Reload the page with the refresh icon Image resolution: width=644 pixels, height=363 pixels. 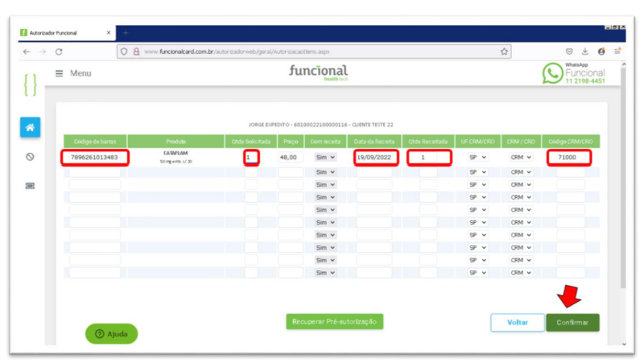point(59,52)
